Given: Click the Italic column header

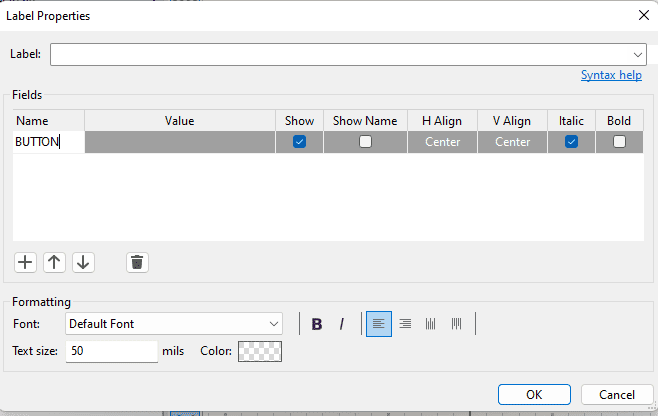Looking at the screenshot, I should pos(571,121).
